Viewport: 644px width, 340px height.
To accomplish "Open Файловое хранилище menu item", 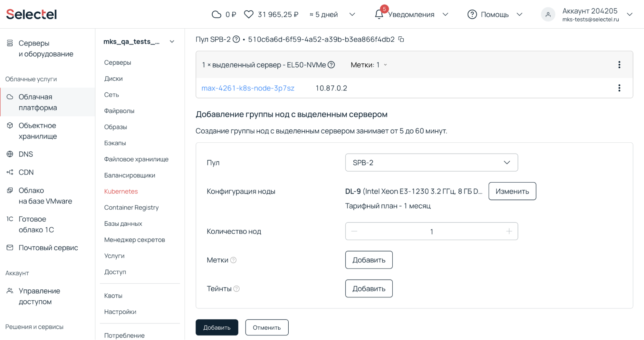I will click(136, 159).
